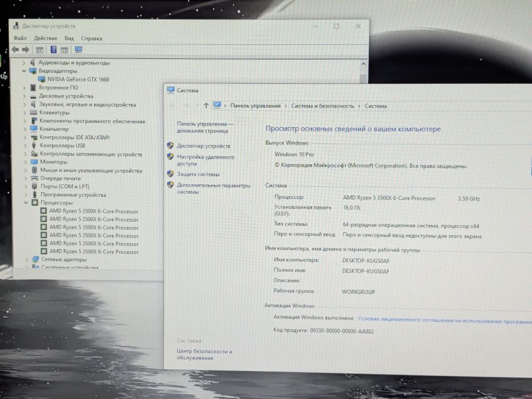
Task: Select the Программные устройства tree row
Action: pyautogui.click(x=74, y=195)
